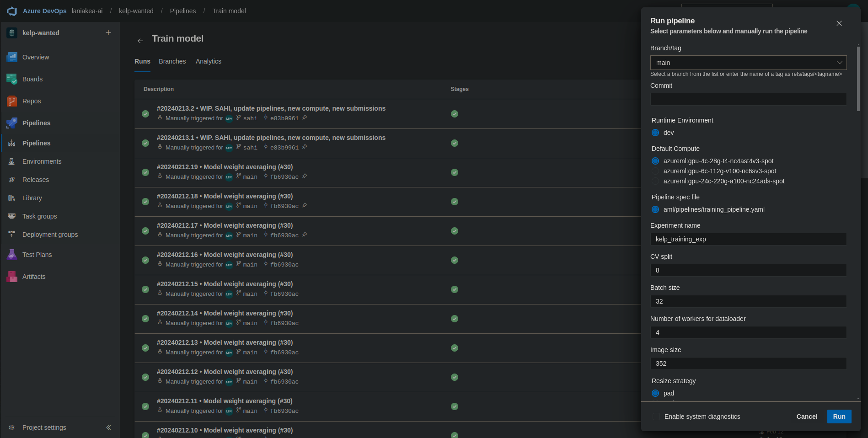Viewport: 868px width, 438px height.
Task: Select the dev runtime environment radio
Action: (655, 133)
